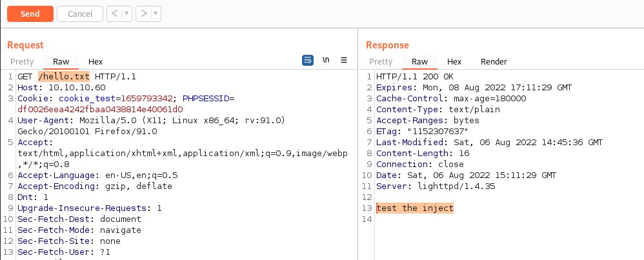Select the Raw tab in Response panel

click(419, 62)
